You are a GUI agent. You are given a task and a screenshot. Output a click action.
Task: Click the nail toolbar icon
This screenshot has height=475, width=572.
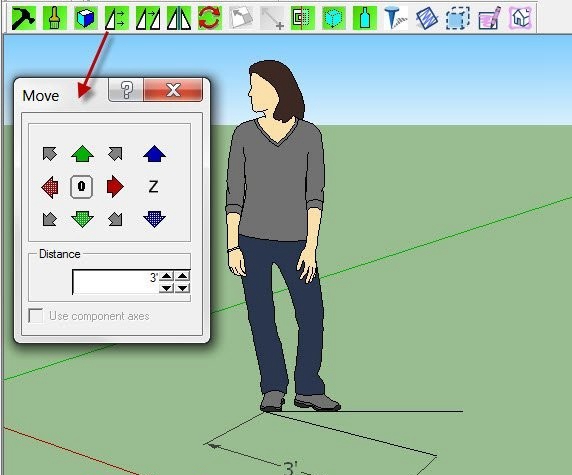(x=396, y=18)
